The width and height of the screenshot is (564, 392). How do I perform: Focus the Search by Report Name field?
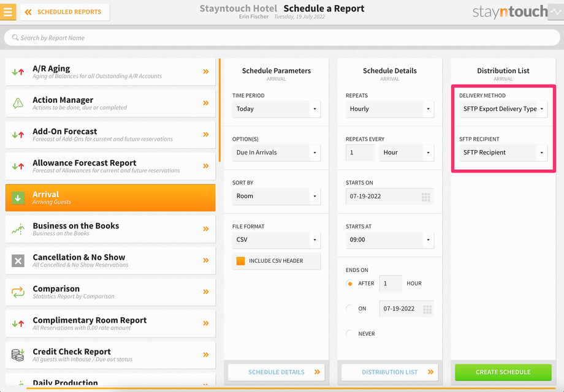(282, 38)
